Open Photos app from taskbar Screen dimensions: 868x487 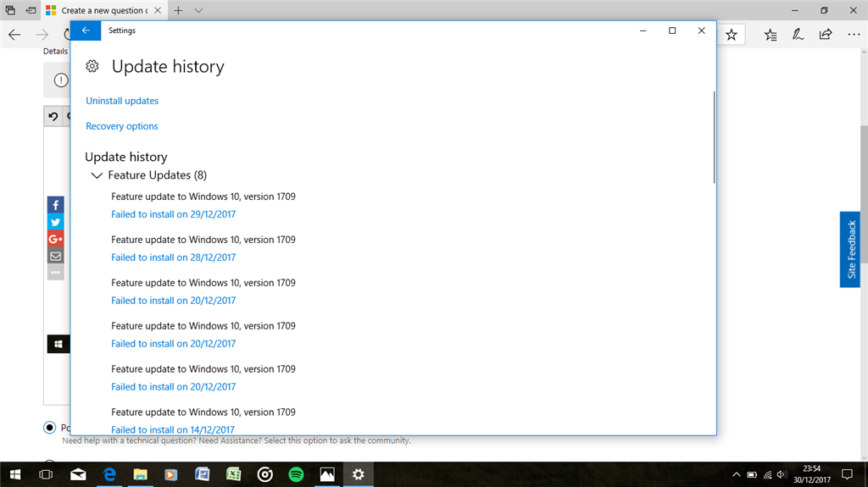tap(327, 474)
